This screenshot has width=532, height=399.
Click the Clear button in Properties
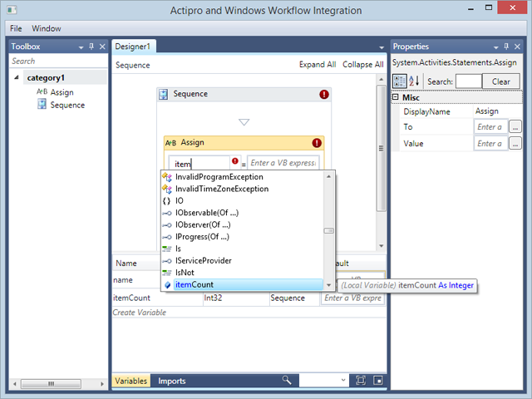coord(500,81)
